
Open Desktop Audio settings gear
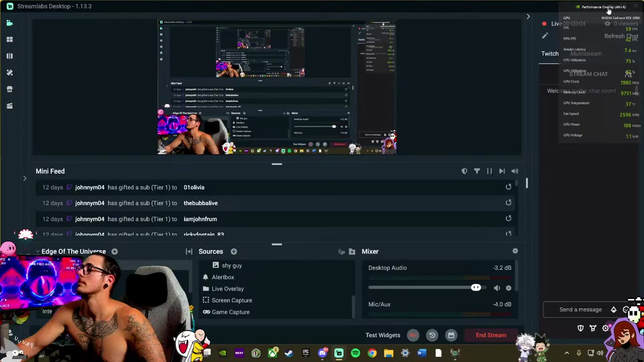(x=509, y=288)
